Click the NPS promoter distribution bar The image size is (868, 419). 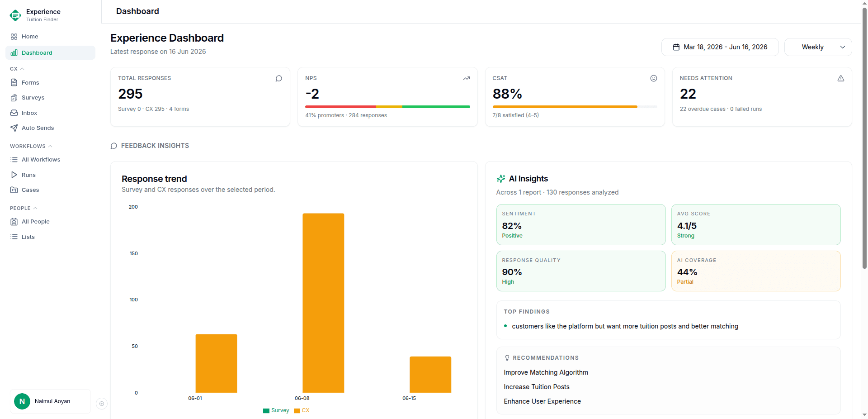[387, 107]
